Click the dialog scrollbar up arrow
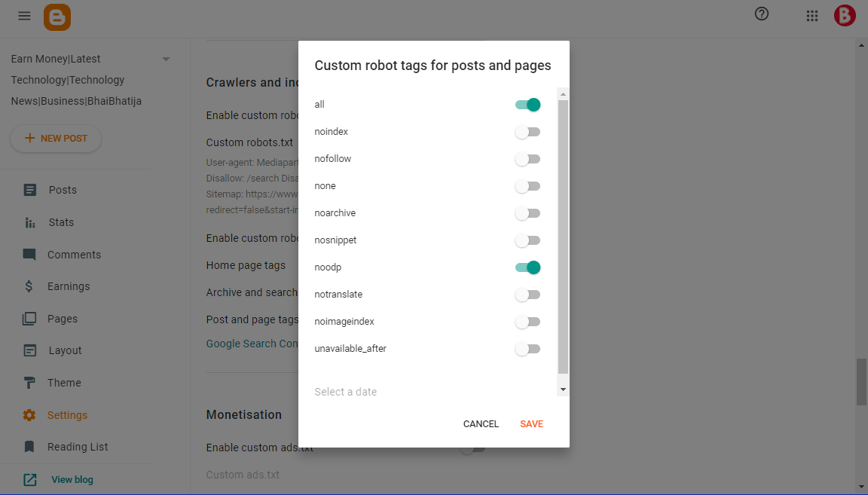The width and height of the screenshot is (868, 495). pyautogui.click(x=563, y=94)
